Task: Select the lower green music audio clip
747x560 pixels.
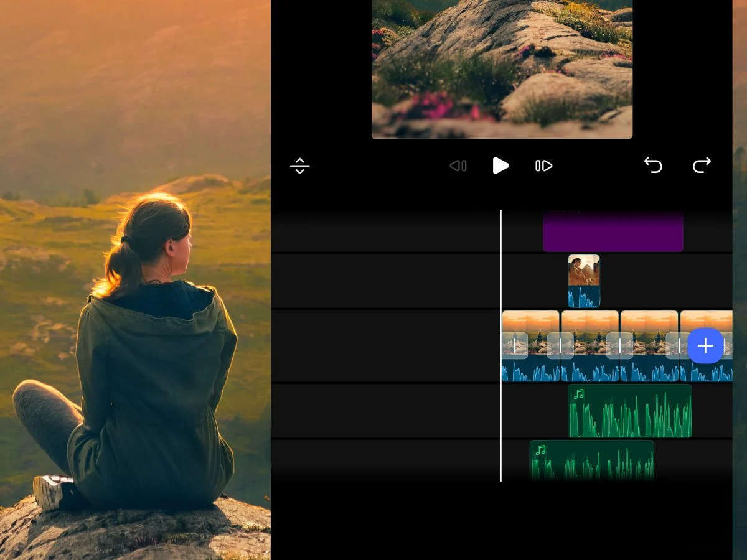Action: pos(592,460)
